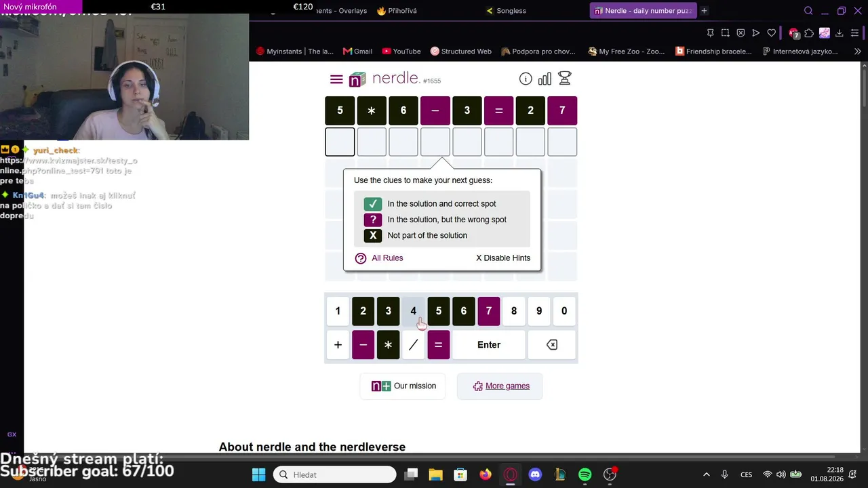This screenshot has height=488, width=868.
Task: Open the volume icon in system tray
Action: click(x=781, y=474)
